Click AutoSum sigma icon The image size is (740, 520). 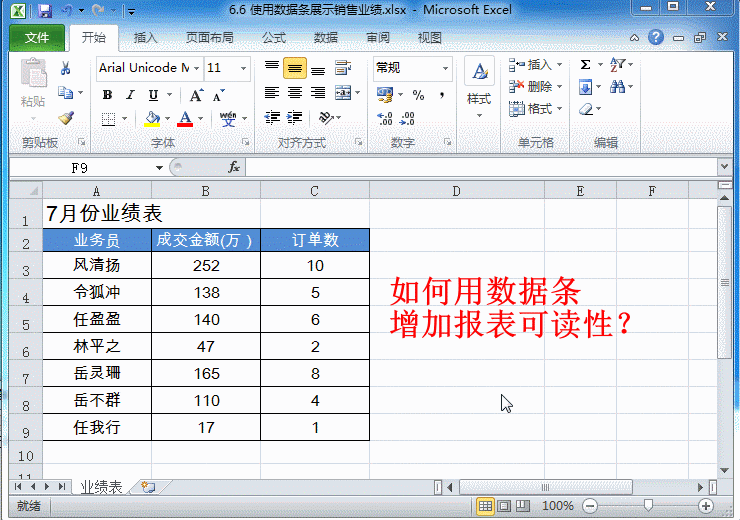pyautogui.click(x=585, y=65)
